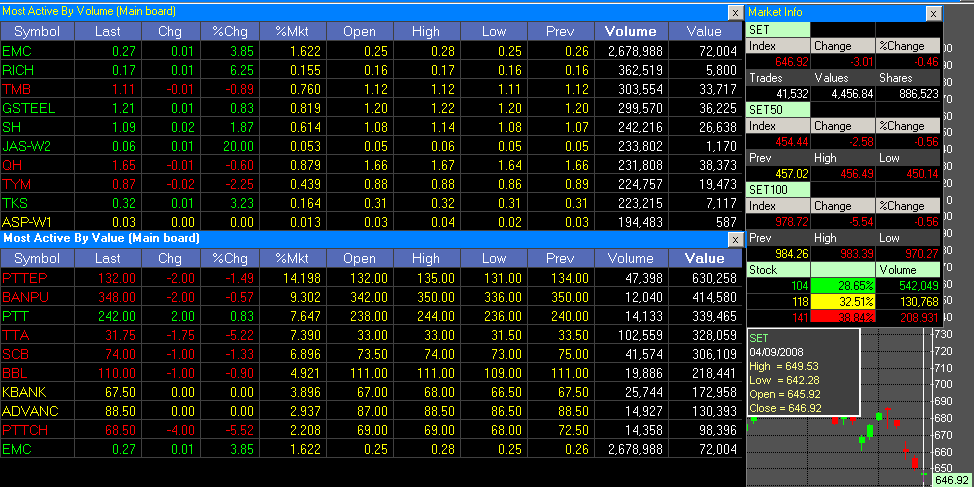Image resolution: width=974 pixels, height=487 pixels.
Task: Click SET50 index value 454.44
Action: [x=791, y=142]
